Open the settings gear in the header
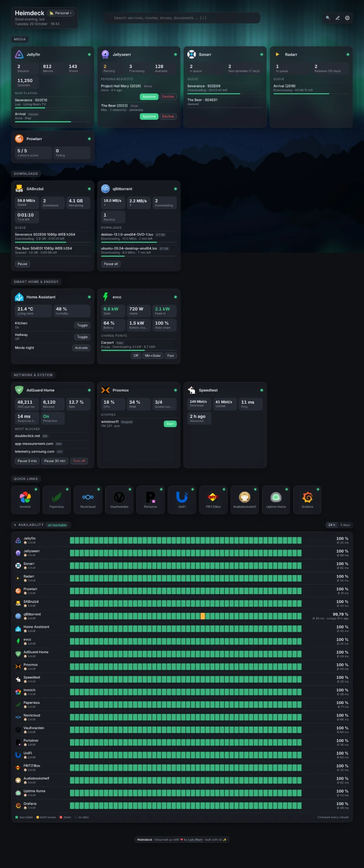This screenshot has height=868, width=364. coord(347,18)
